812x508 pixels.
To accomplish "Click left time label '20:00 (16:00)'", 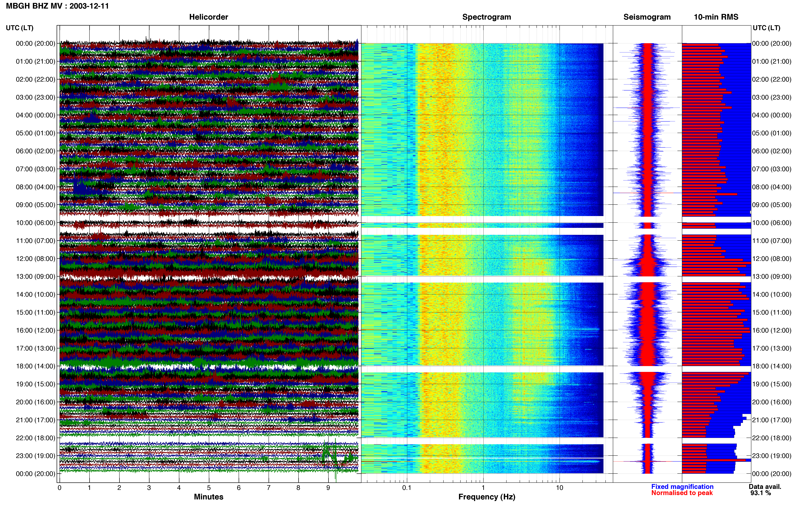I will pos(36,402).
